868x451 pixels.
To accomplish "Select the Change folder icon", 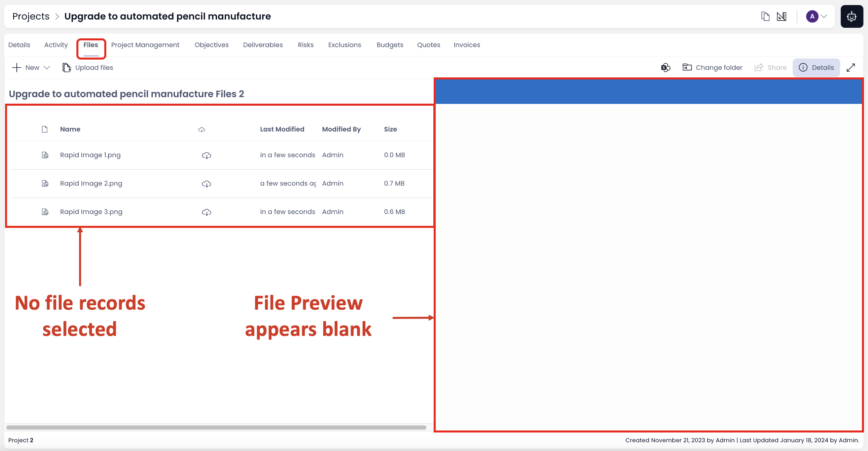I will point(688,67).
